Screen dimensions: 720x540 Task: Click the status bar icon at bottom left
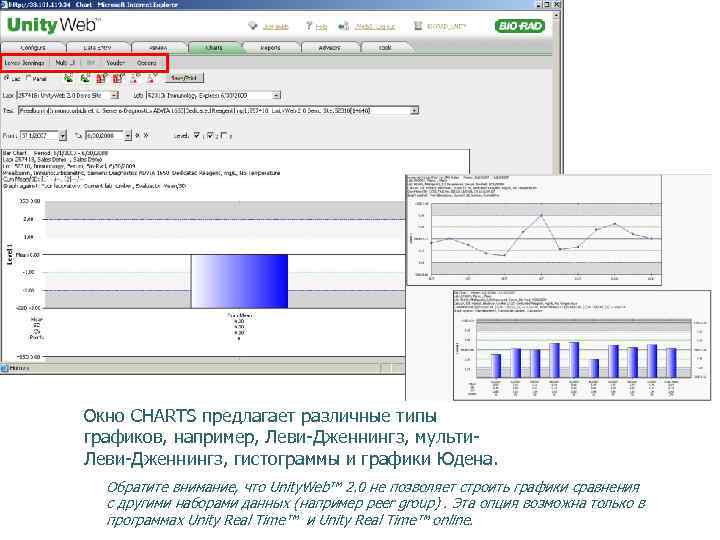(x=5, y=368)
